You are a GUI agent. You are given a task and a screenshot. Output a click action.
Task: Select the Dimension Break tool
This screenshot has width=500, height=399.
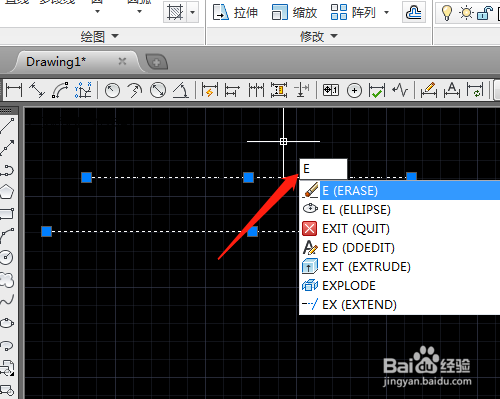pos(302,90)
